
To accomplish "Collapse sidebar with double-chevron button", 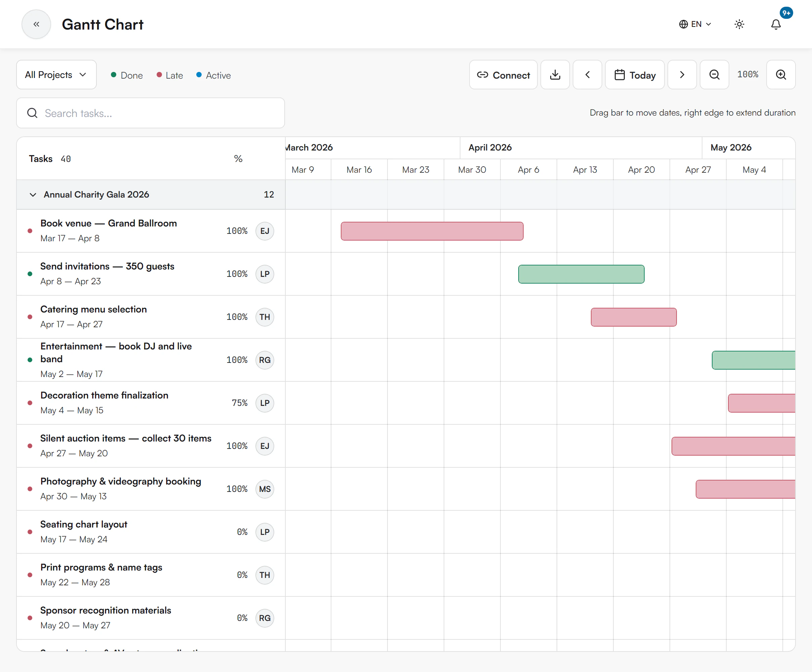I will (36, 24).
